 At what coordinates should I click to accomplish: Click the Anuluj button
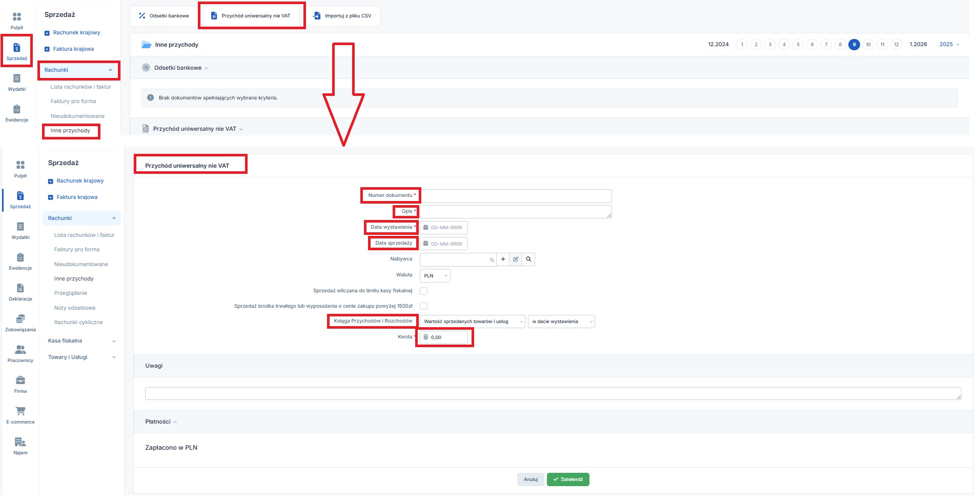[x=530, y=479]
